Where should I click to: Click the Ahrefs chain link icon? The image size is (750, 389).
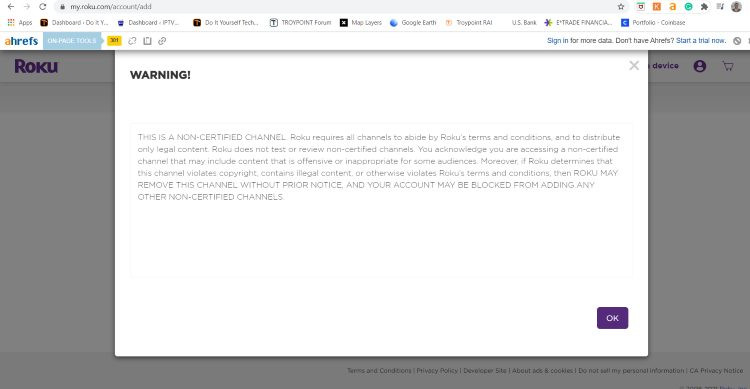(x=162, y=41)
